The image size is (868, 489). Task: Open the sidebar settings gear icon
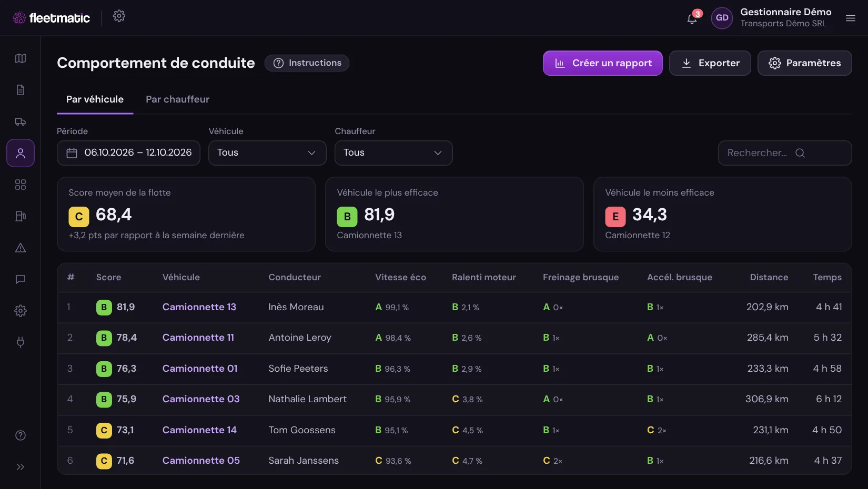pos(21,311)
